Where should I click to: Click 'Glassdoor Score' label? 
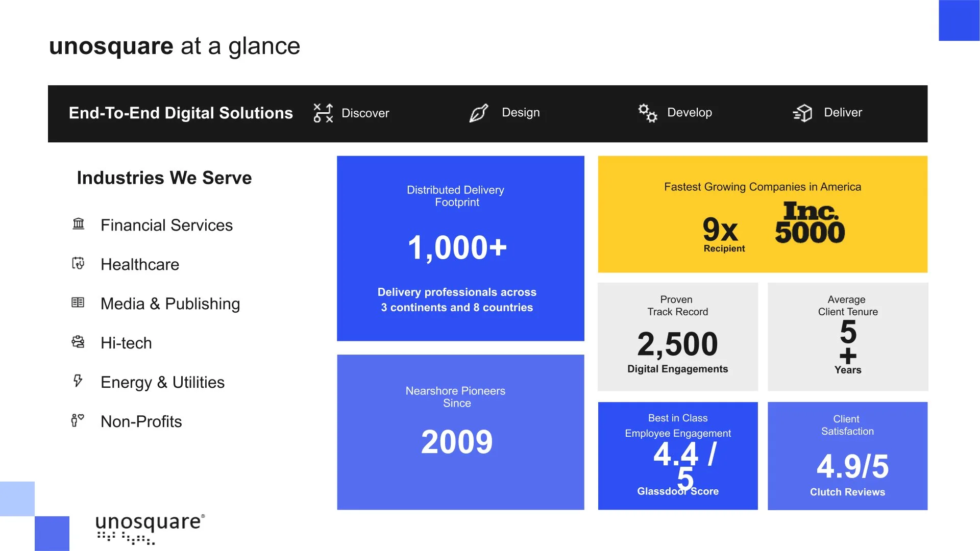[678, 491]
